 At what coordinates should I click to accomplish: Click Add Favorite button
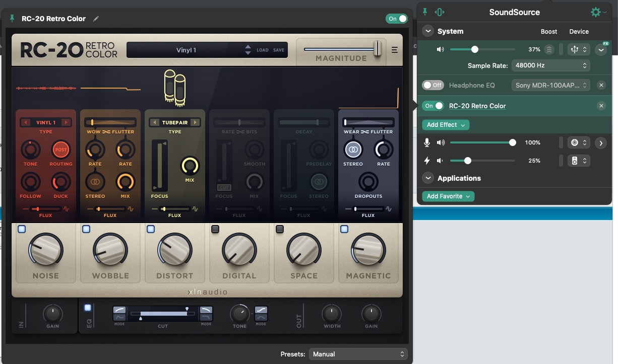[x=448, y=196]
